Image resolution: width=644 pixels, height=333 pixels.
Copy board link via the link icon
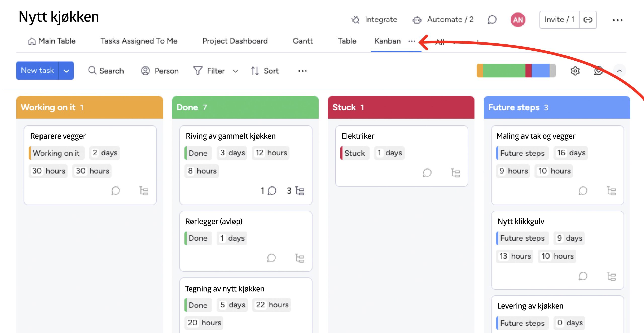(588, 20)
